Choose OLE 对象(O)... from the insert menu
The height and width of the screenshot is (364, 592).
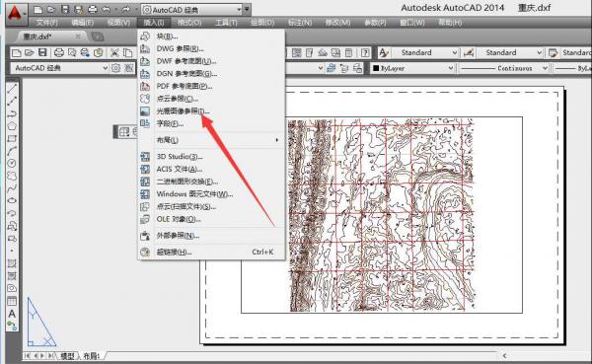click(211, 219)
